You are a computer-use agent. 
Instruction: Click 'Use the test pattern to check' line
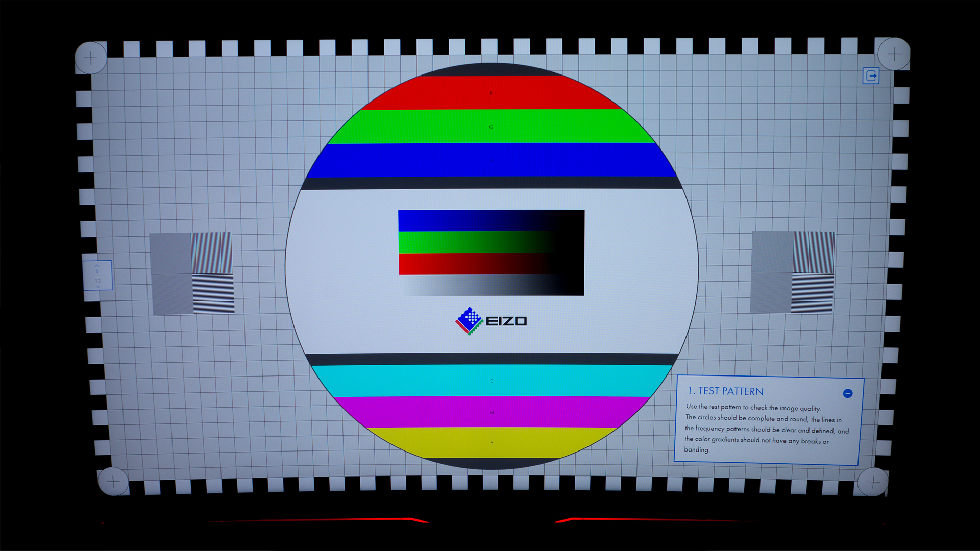753,407
